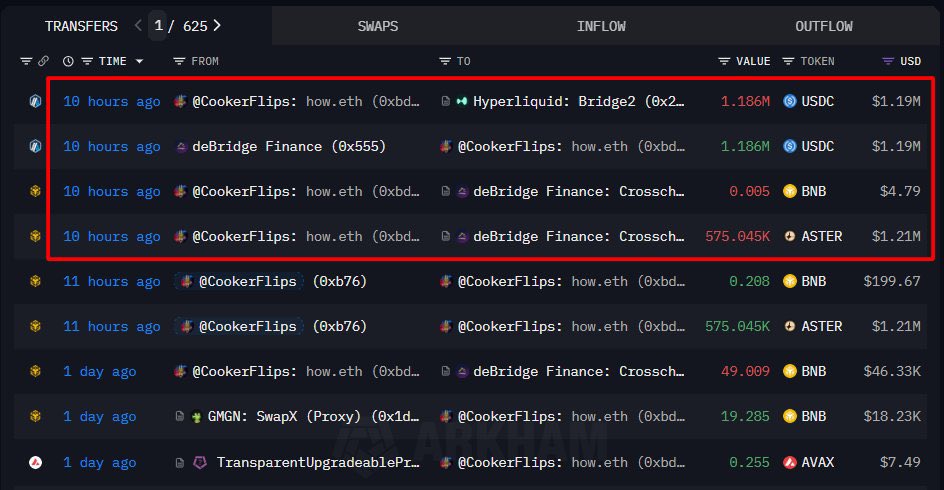
Task: Click BNB chain icon in 0.208 BNB row
Action: (x=36, y=281)
